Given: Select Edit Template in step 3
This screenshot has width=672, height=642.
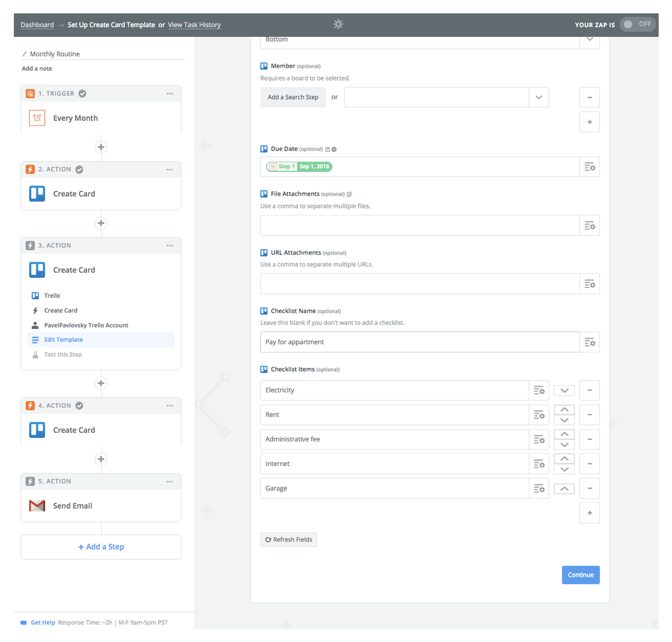Looking at the screenshot, I should (101, 340).
